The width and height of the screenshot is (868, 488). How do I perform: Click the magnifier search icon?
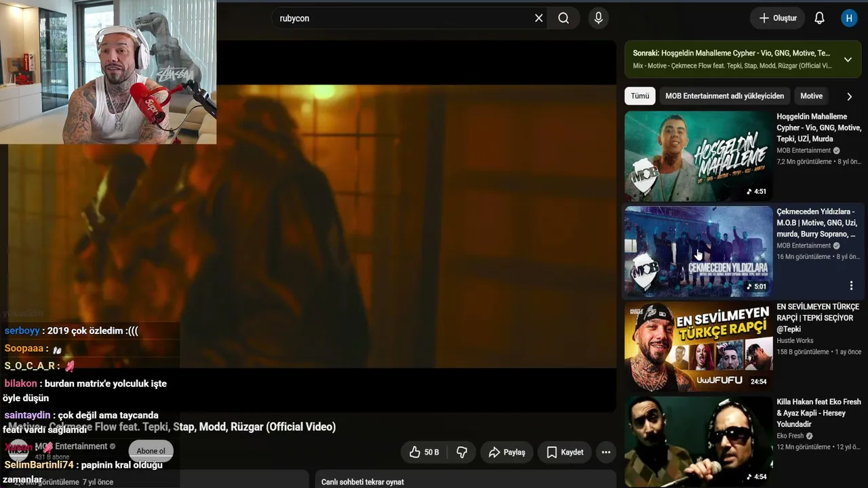click(564, 18)
